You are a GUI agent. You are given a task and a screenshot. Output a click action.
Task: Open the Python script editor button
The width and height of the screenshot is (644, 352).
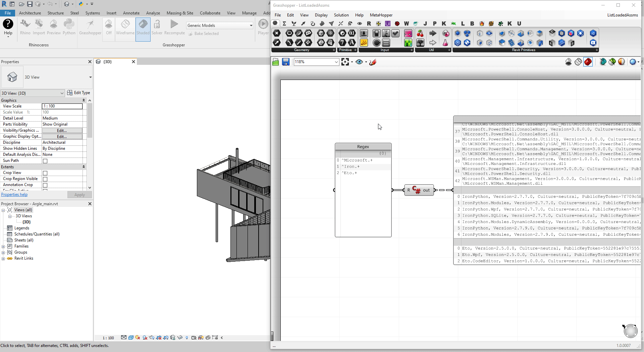pyautogui.click(x=69, y=27)
